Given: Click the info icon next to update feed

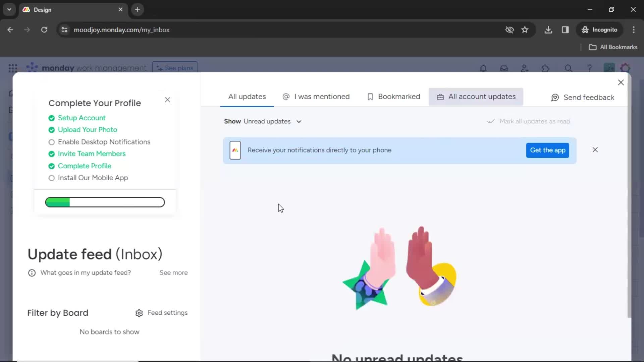Looking at the screenshot, I should tap(32, 273).
